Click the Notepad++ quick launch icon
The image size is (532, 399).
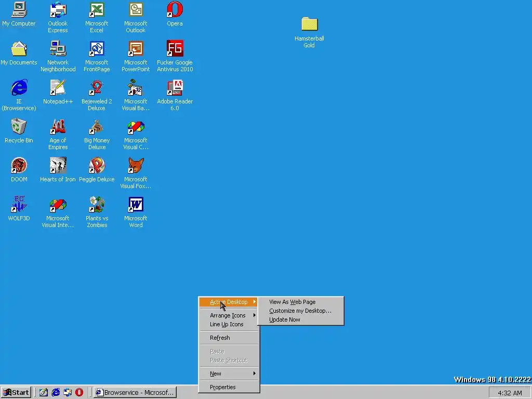pos(44,393)
